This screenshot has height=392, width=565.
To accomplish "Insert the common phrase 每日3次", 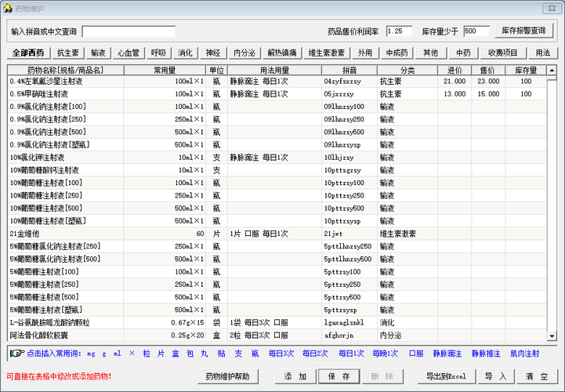I will click(281, 354).
